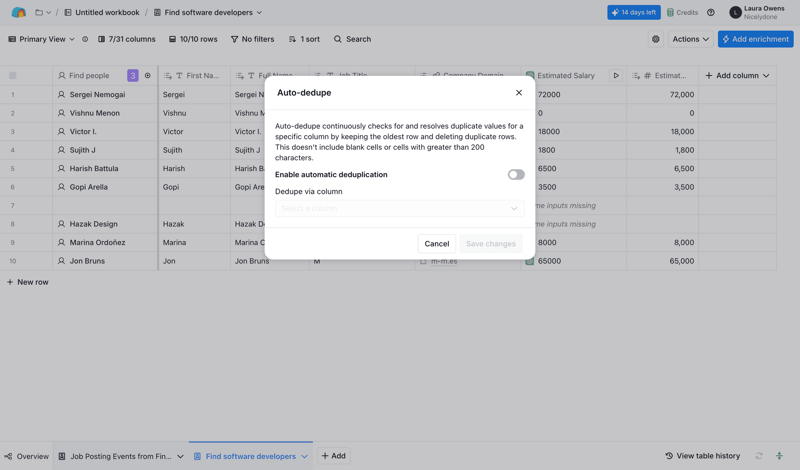Click the refresh icon in bottom bar

[759, 456]
